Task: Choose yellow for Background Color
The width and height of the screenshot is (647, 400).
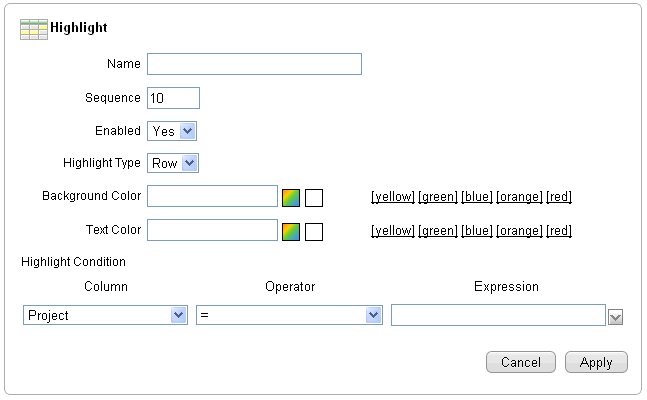Action: pos(392,197)
